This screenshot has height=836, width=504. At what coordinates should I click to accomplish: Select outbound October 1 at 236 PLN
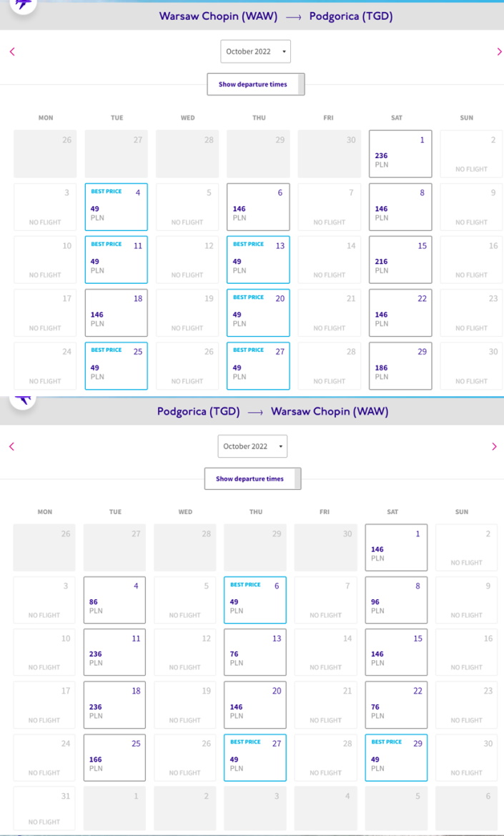click(400, 154)
